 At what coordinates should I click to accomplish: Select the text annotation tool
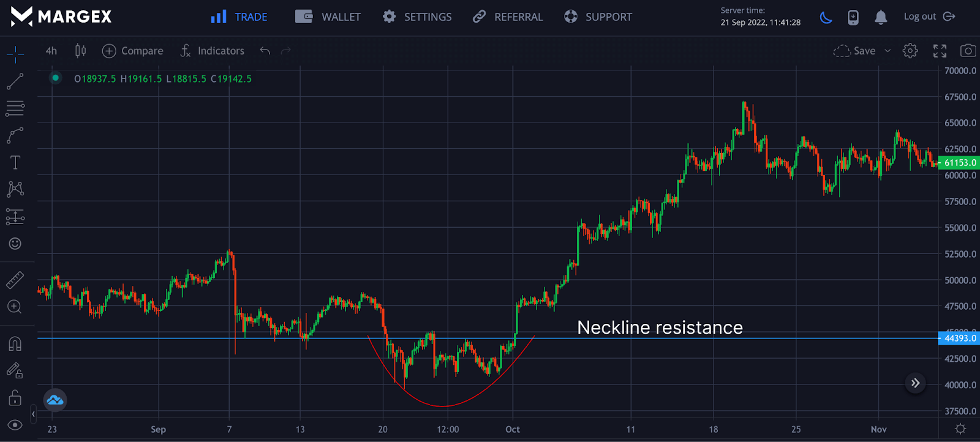(15, 162)
